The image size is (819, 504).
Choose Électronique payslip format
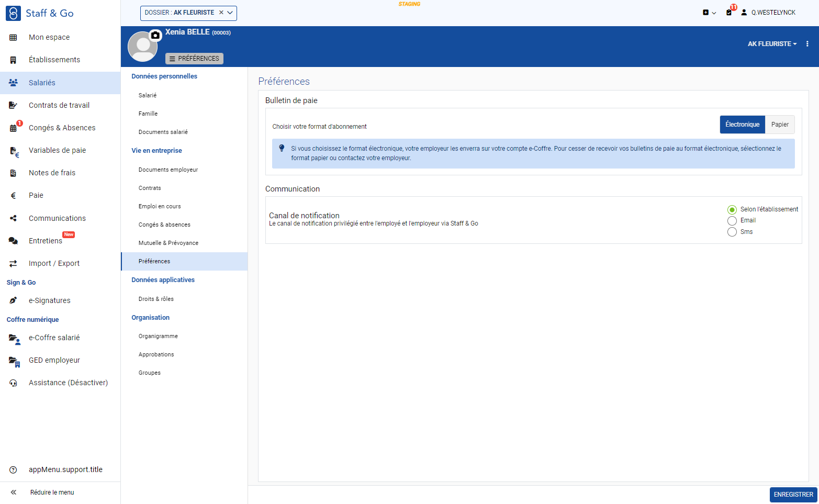click(x=742, y=125)
